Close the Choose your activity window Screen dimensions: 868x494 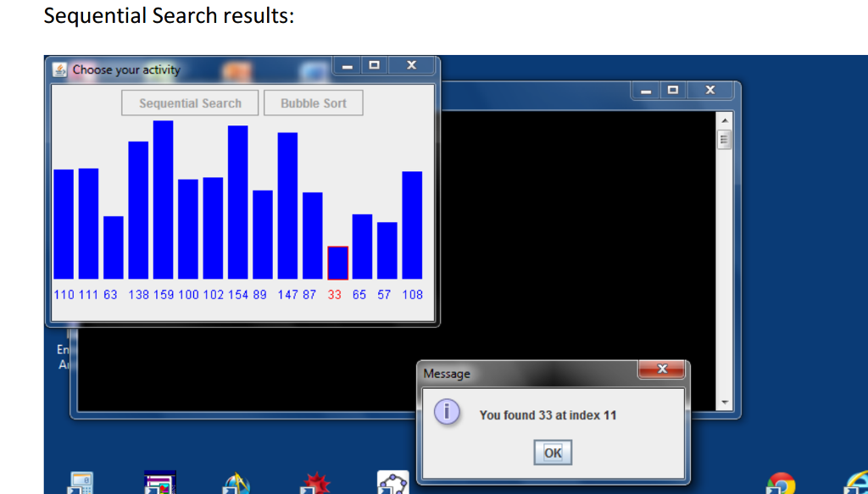click(x=411, y=65)
